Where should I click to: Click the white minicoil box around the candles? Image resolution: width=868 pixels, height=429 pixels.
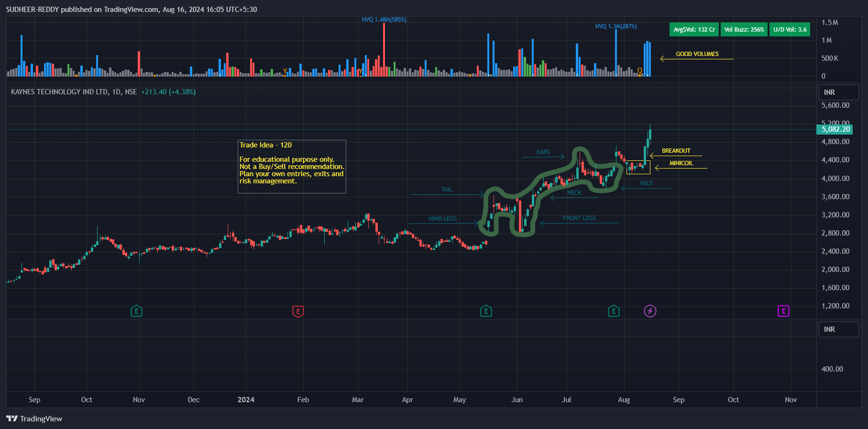(638, 167)
